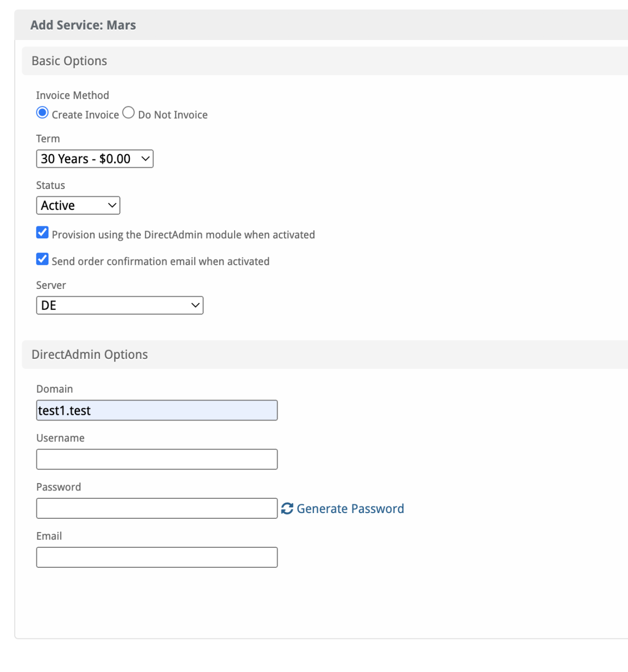This screenshot has width=628, height=672.
Task: Click the Send order confirmation email label
Action: click(160, 262)
